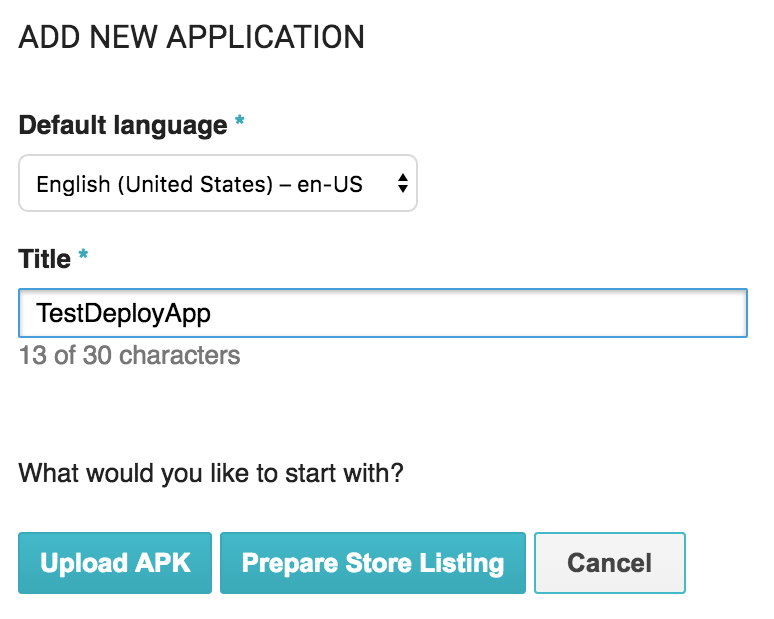Click the 'What would you like to start with?' text
The height and width of the screenshot is (619, 774).
tap(211, 472)
